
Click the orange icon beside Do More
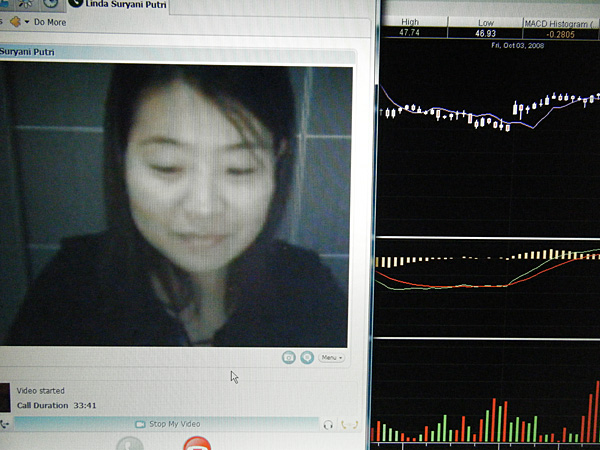[x=15, y=21]
